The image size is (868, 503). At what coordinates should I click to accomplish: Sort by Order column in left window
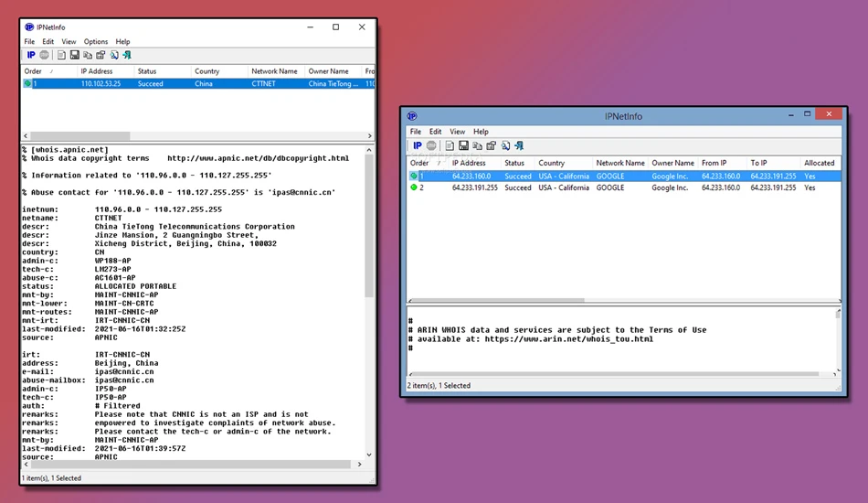48,71
